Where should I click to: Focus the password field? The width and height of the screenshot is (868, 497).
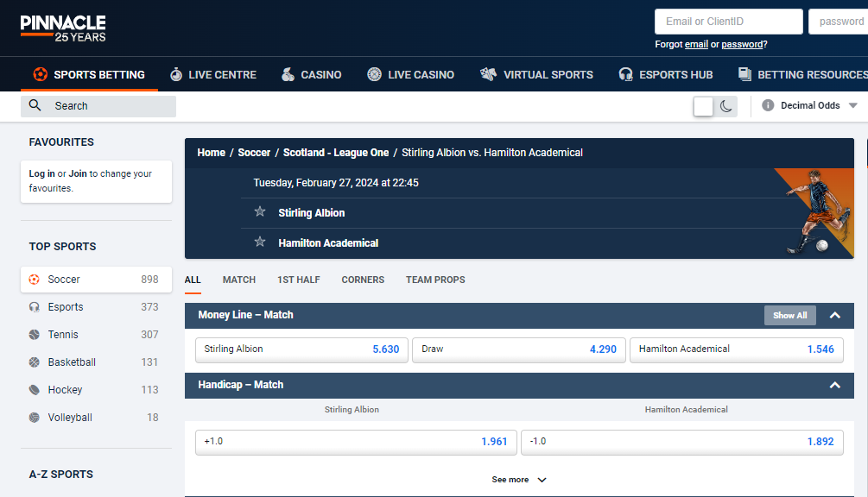(x=838, y=22)
